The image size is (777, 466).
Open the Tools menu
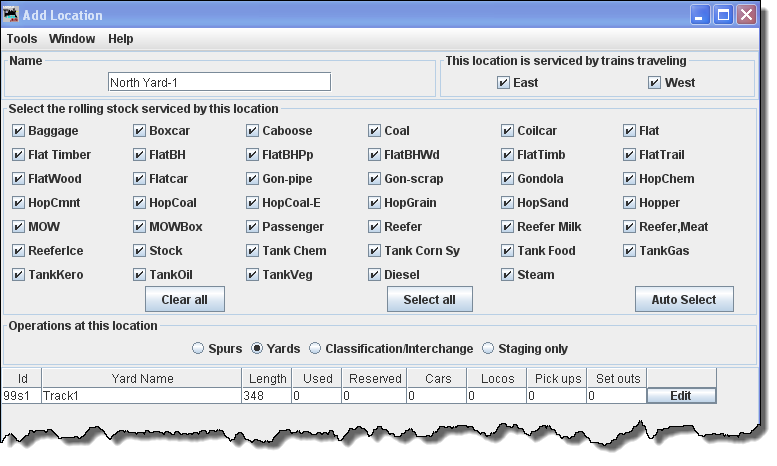22,39
